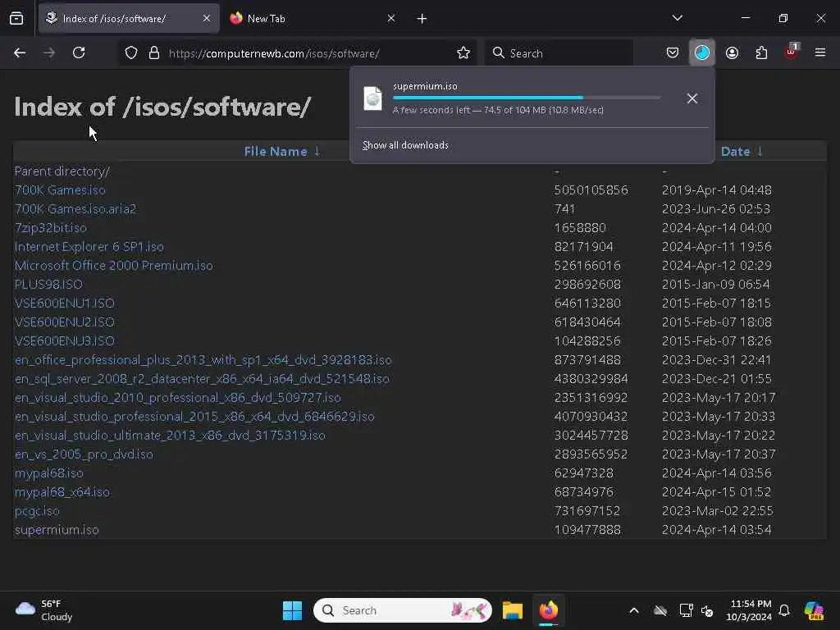Viewport: 840px width, 630px height.
Task: Open the weather widget showing Cloudy
Action: point(44,610)
